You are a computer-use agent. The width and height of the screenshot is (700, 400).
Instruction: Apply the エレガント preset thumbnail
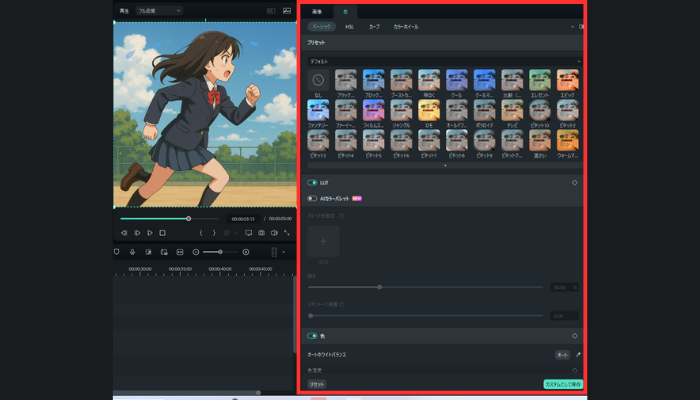(540, 80)
